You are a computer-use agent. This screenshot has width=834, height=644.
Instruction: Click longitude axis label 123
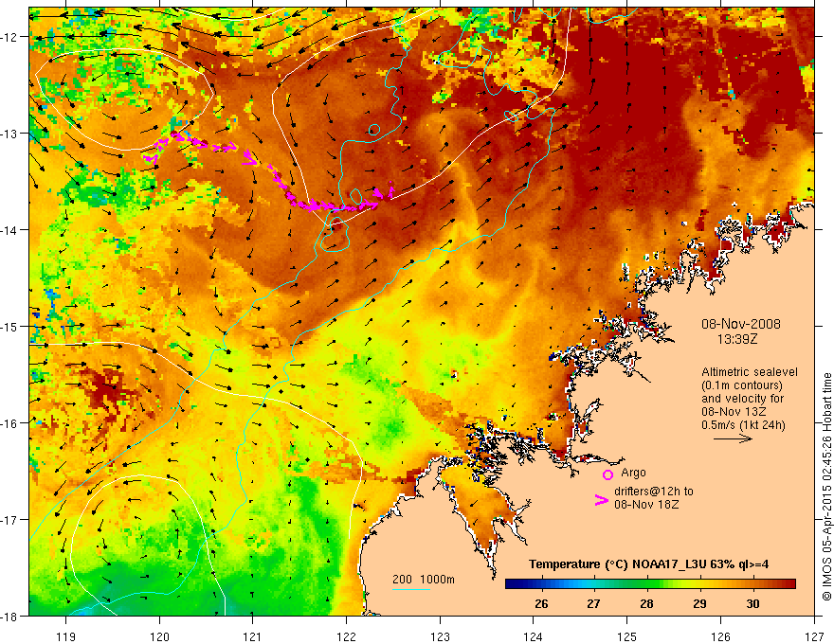440,636
